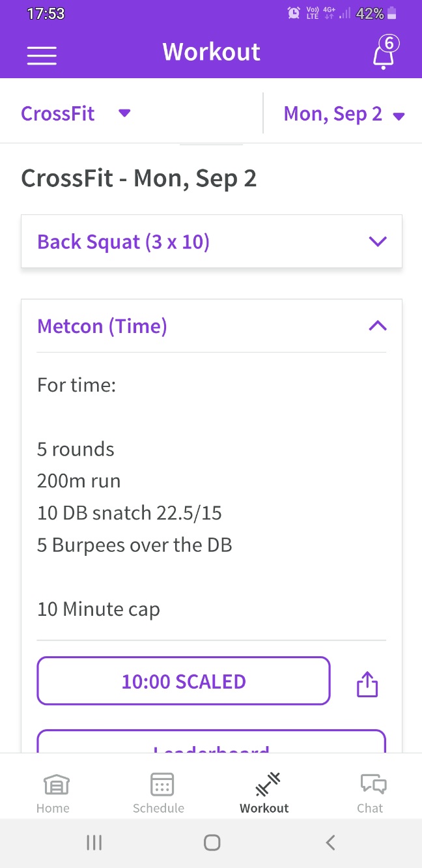The height and width of the screenshot is (868, 422).
Task: Open the CrossFit program dropdown
Action: [76, 113]
